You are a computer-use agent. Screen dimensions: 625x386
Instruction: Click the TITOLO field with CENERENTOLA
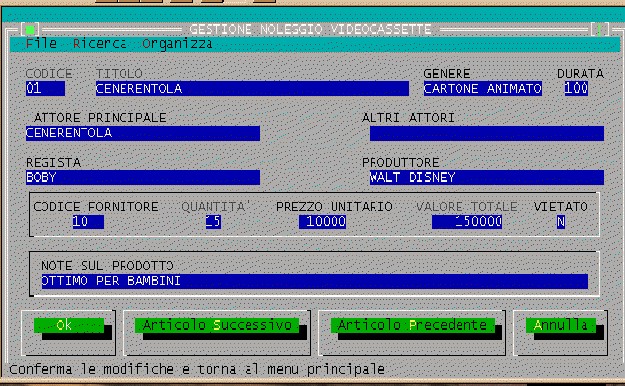click(252, 89)
